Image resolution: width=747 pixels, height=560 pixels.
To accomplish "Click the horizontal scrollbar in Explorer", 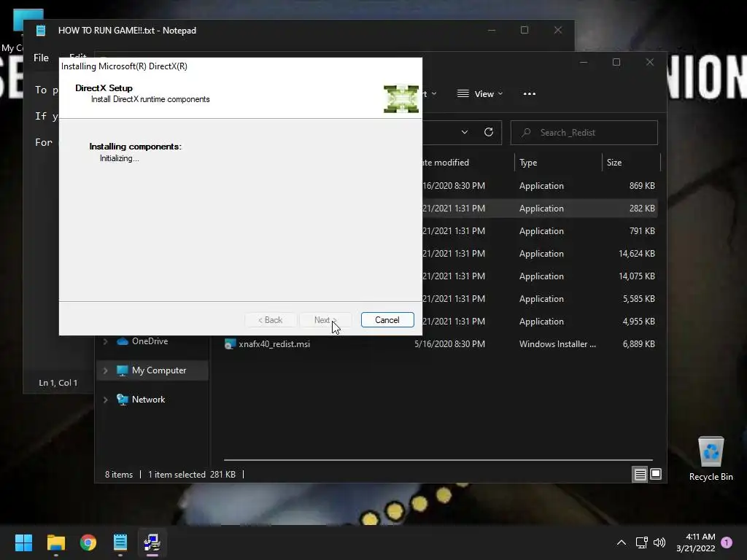I will [x=438, y=460].
